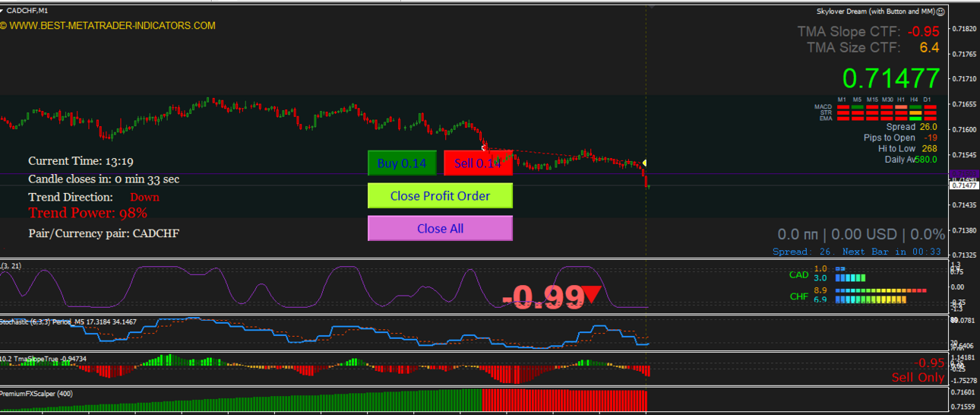980x415 pixels.
Task: Click the yellow H4 STR signal cell
Action: point(915,112)
